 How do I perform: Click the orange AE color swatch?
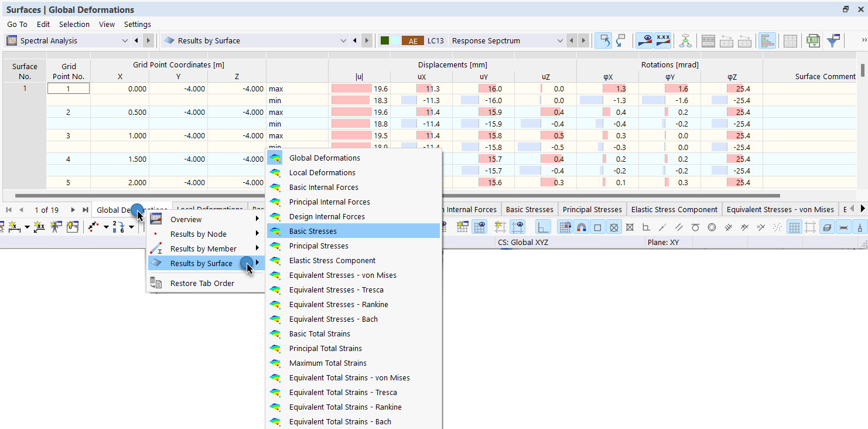tap(413, 40)
